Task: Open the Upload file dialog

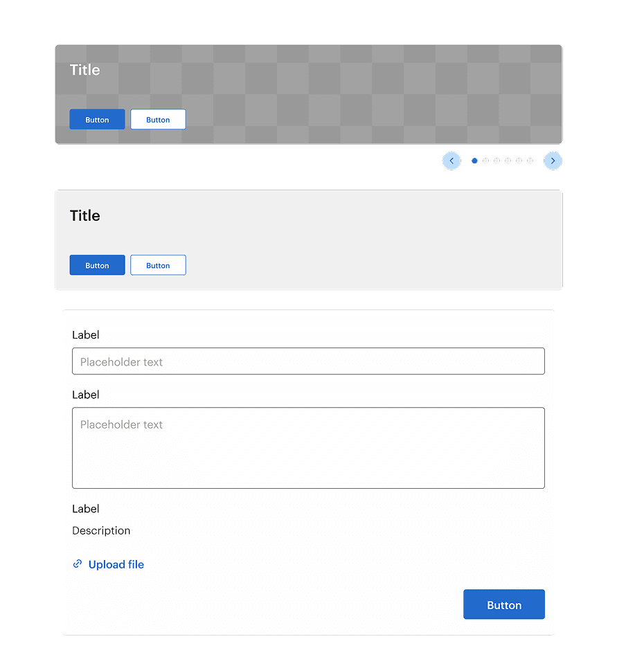Action: (x=116, y=564)
